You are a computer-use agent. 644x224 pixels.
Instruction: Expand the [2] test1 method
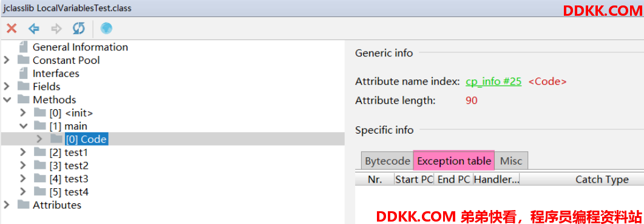pos(24,152)
